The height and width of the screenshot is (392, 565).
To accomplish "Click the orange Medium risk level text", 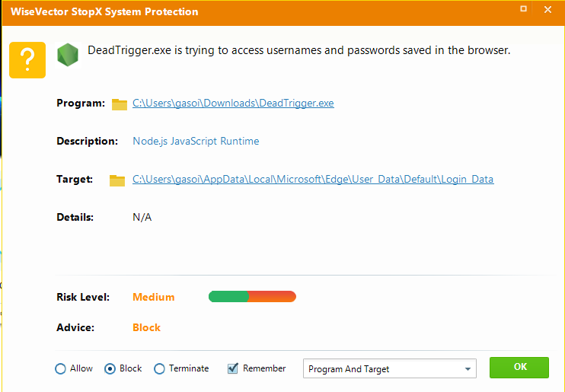I will [153, 298].
